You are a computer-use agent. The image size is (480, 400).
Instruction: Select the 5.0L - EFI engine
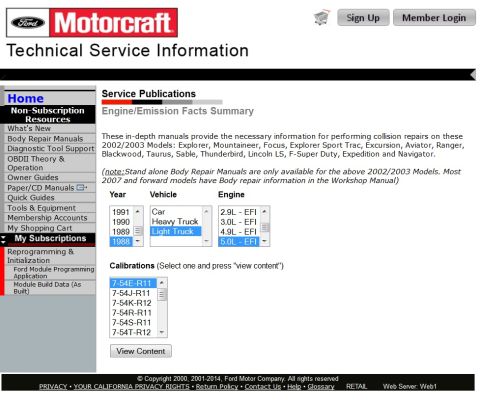pos(239,241)
